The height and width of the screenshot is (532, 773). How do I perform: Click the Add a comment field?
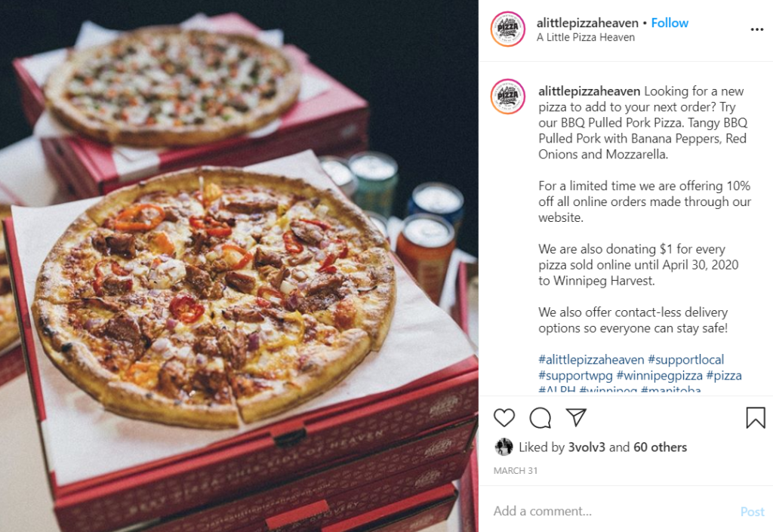coord(611,511)
